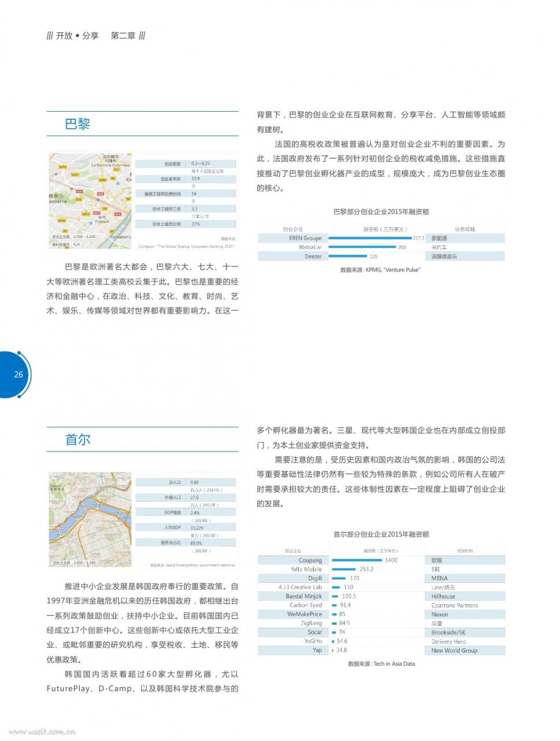Click the '创业密度' label in Paris stats
560x741 pixels.
coord(172,164)
